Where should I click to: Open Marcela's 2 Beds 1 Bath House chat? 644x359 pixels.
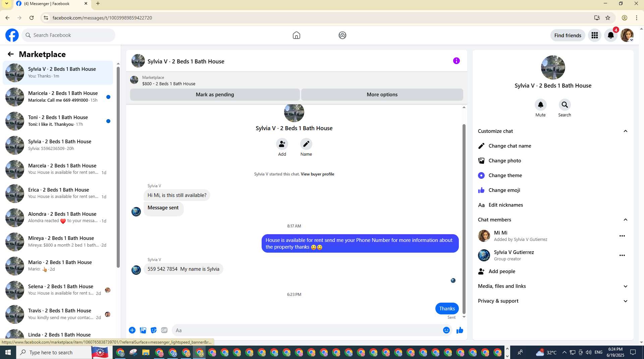[58, 169]
